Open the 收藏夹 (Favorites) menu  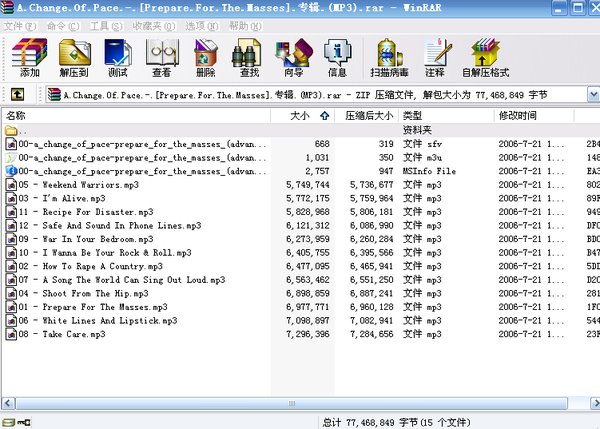(154, 26)
